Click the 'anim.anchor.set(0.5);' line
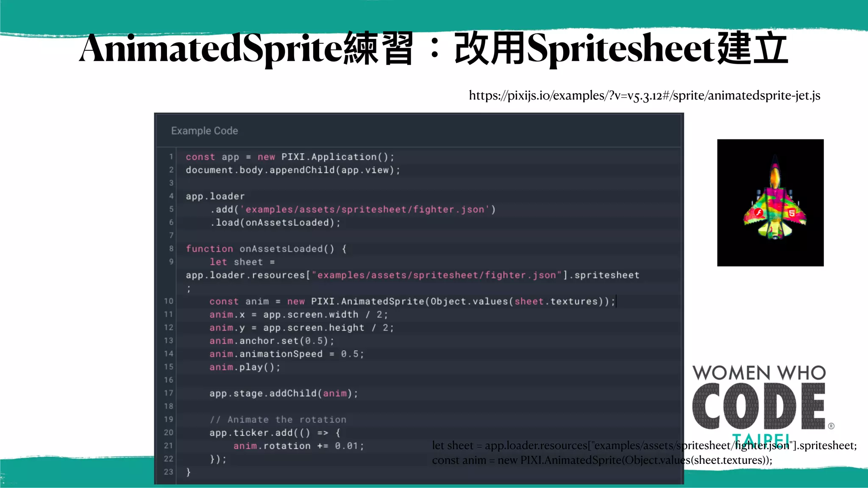The height and width of the screenshot is (488, 868). point(272,341)
